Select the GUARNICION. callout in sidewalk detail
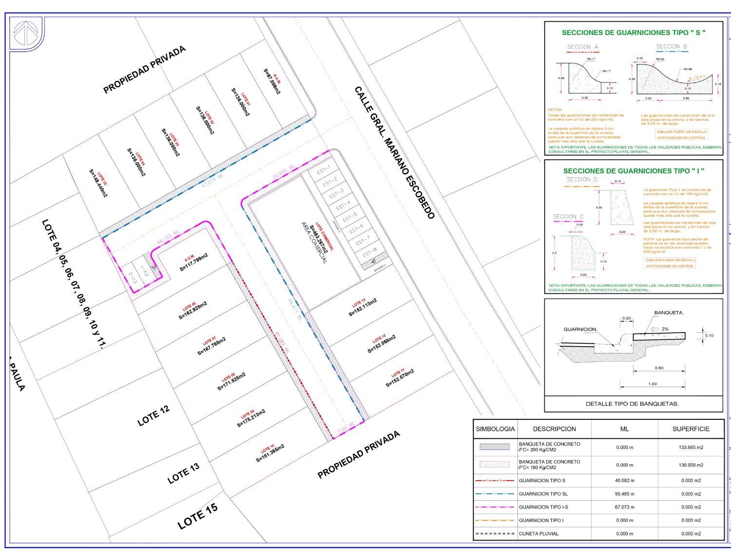This screenshot has width=731, height=560. pos(580,329)
